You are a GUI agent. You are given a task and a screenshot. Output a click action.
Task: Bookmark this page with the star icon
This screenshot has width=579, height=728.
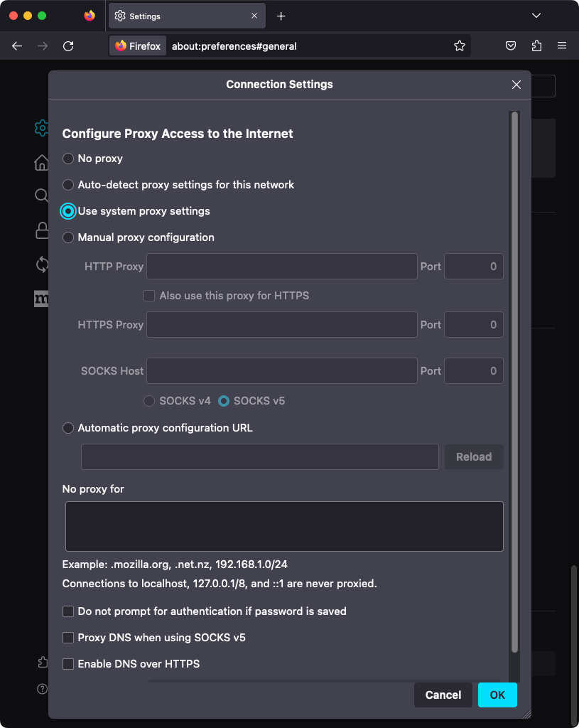pyautogui.click(x=460, y=45)
